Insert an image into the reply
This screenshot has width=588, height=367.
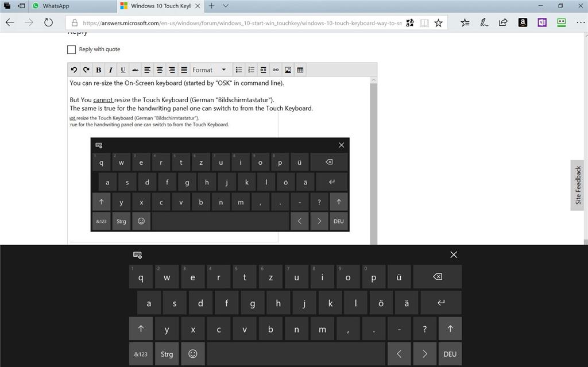(288, 69)
